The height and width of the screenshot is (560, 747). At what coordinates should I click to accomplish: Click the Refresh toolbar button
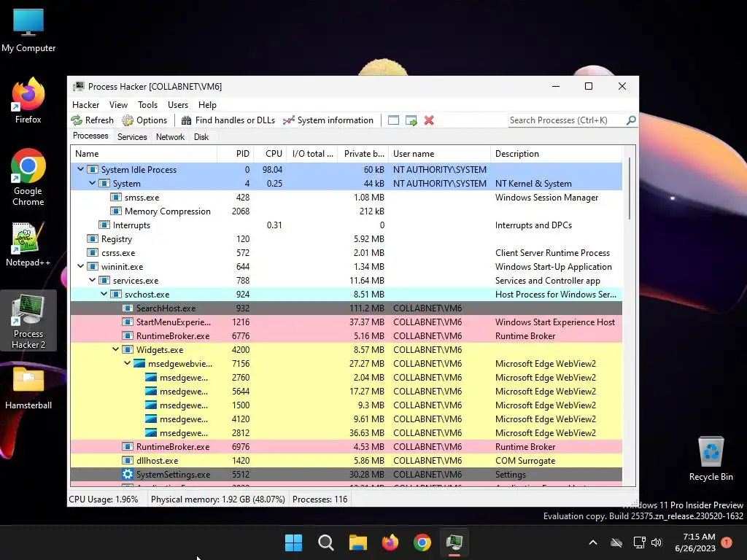[93, 120]
